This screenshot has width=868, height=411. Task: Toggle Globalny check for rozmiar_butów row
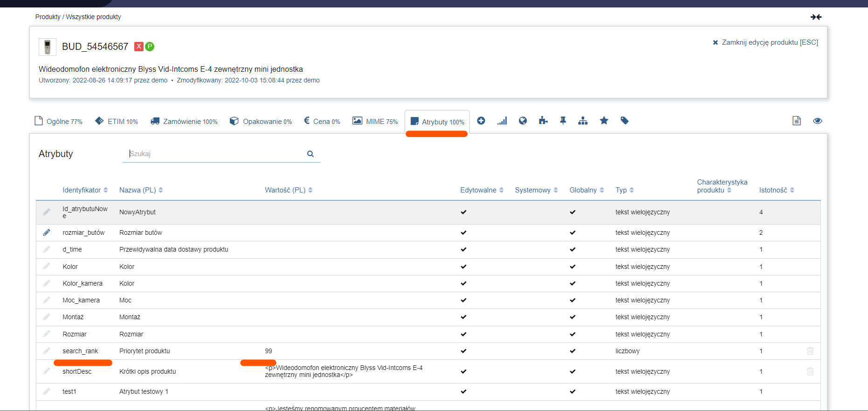[572, 233]
